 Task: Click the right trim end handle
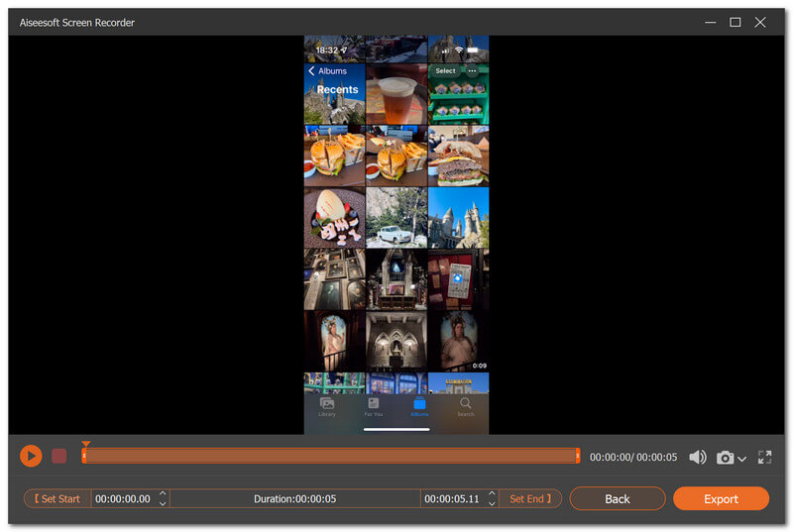(578, 456)
